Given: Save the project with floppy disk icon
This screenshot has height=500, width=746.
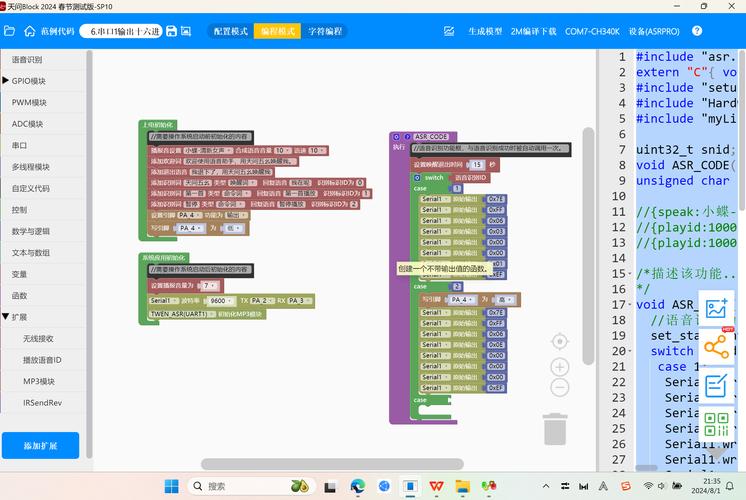Looking at the screenshot, I should pyautogui.click(x=171, y=31).
